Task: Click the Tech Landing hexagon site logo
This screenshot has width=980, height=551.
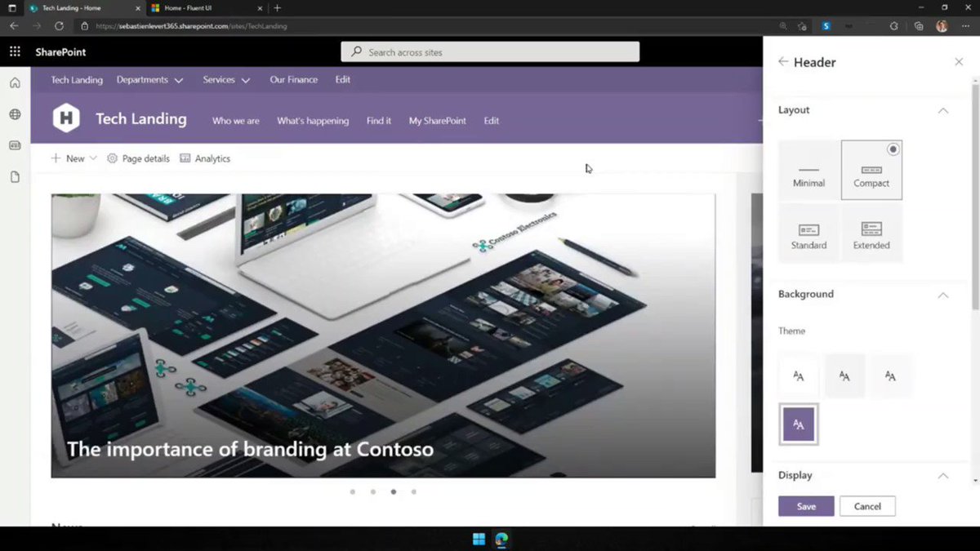Action: [66, 118]
